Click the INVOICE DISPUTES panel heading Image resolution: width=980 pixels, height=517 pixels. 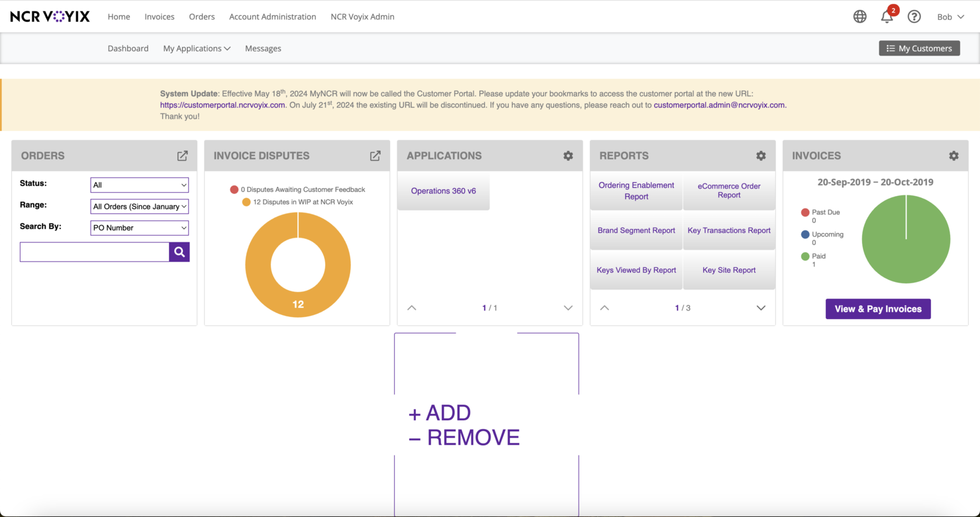point(262,156)
